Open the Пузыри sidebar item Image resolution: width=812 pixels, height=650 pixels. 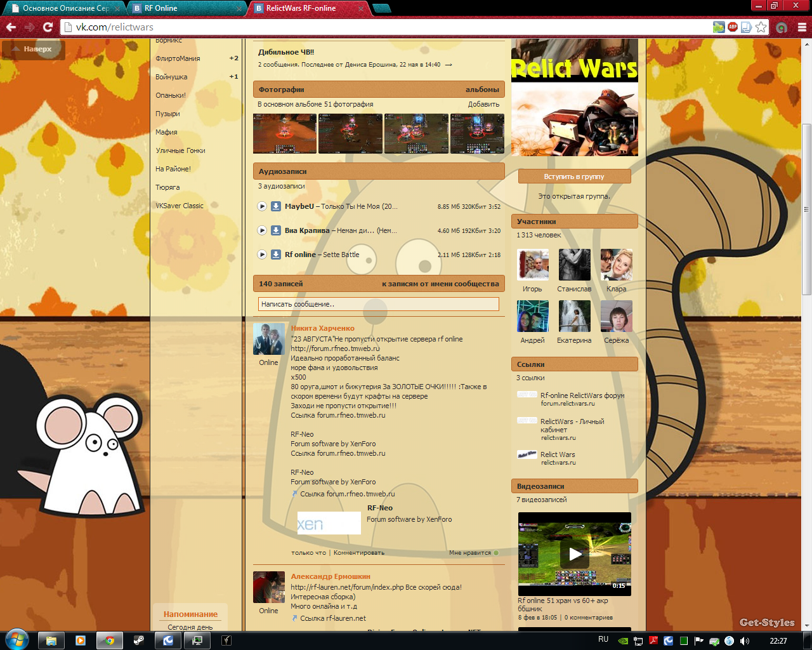[167, 114]
